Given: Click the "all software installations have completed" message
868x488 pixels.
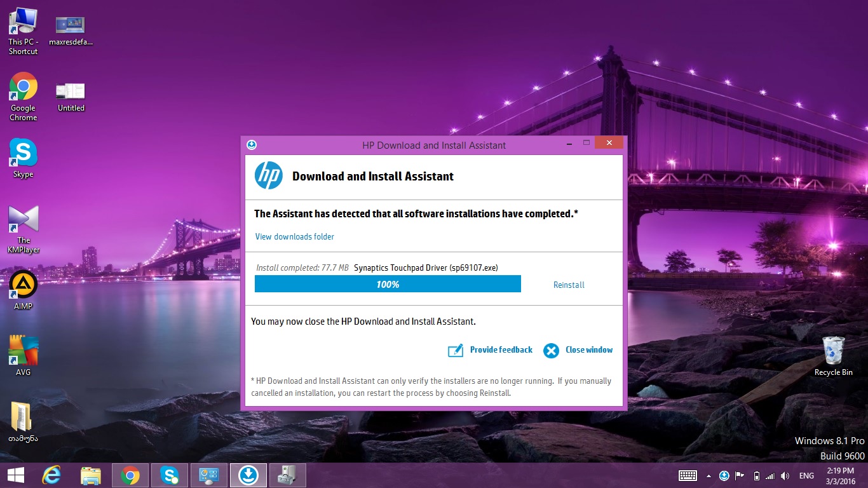Looking at the screenshot, I should (x=416, y=214).
